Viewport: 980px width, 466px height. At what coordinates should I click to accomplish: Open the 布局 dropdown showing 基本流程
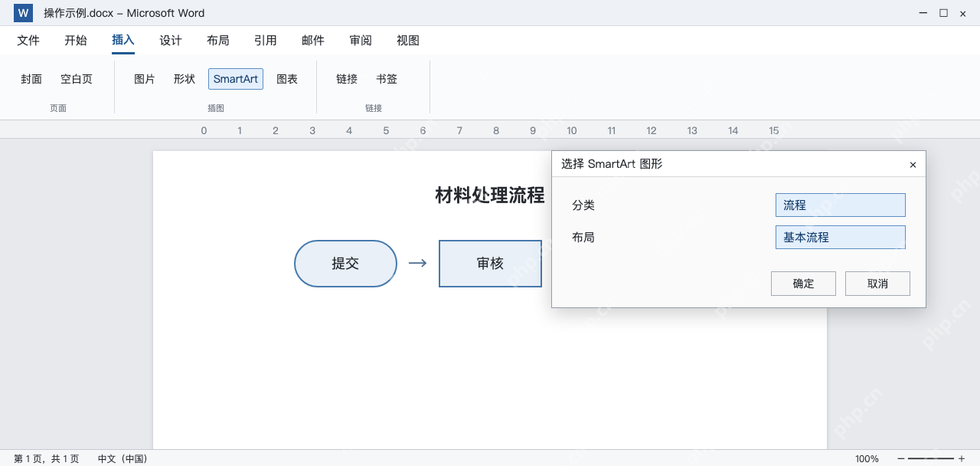pyautogui.click(x=841, y=238)
